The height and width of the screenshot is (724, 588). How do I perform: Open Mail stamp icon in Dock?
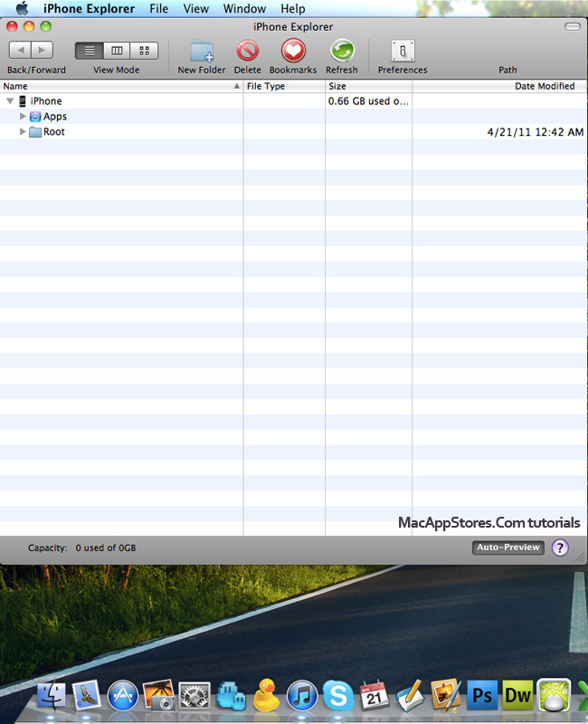(x=87, y=695)
